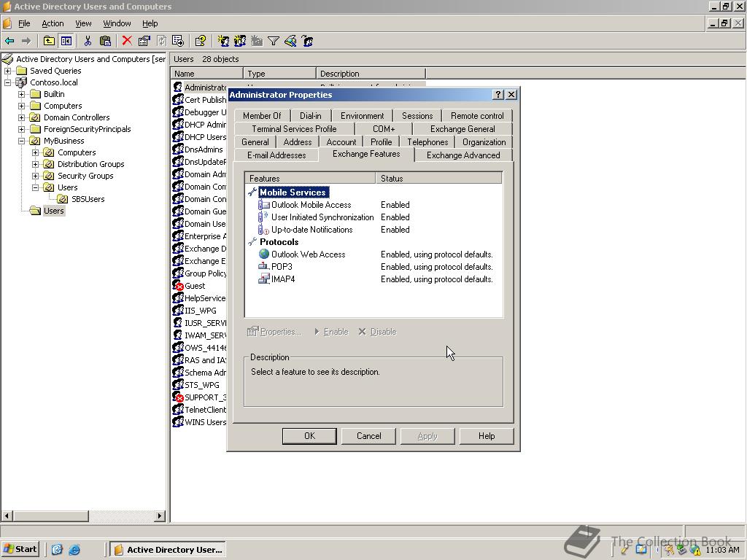Expand the ForeignSecurityPrincipals node

21,129
